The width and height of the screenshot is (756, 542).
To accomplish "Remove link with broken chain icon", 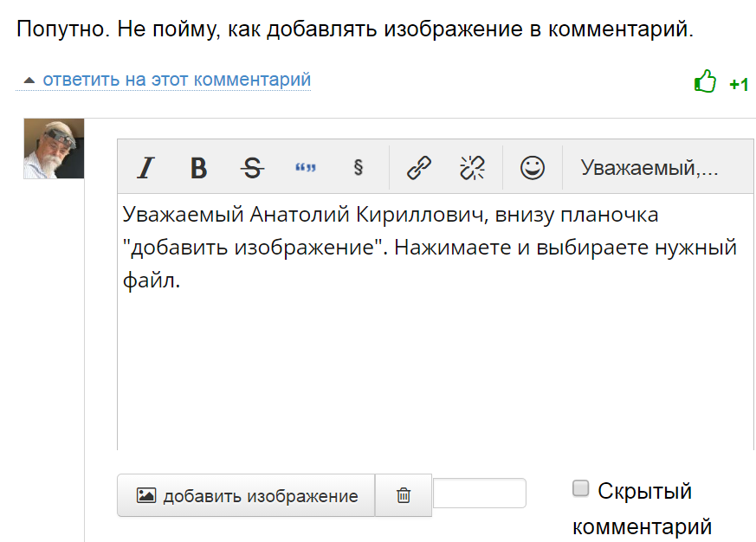I will point(472,167).
